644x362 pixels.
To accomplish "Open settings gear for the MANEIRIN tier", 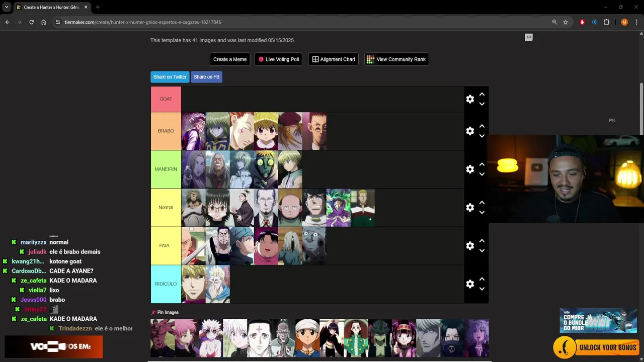I will pos(470,169).
